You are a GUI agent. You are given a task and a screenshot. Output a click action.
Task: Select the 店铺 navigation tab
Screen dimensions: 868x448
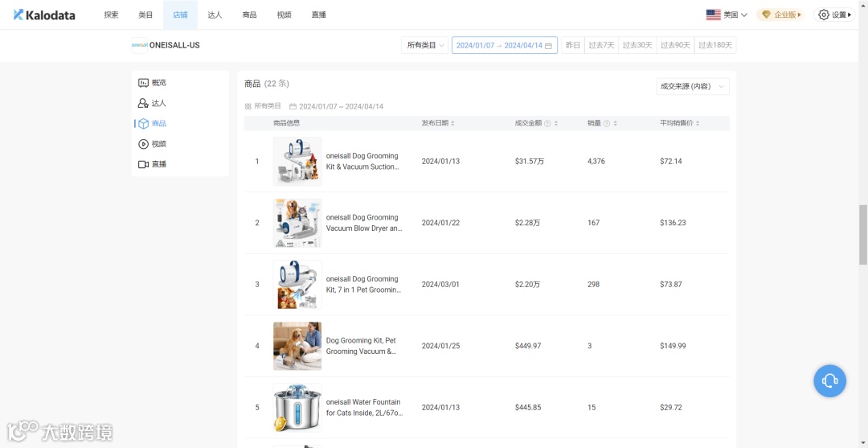click(180, 15)
